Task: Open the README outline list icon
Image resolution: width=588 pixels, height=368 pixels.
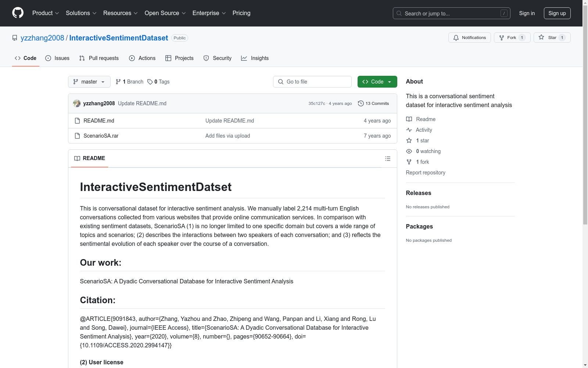Action: (387, 159)
